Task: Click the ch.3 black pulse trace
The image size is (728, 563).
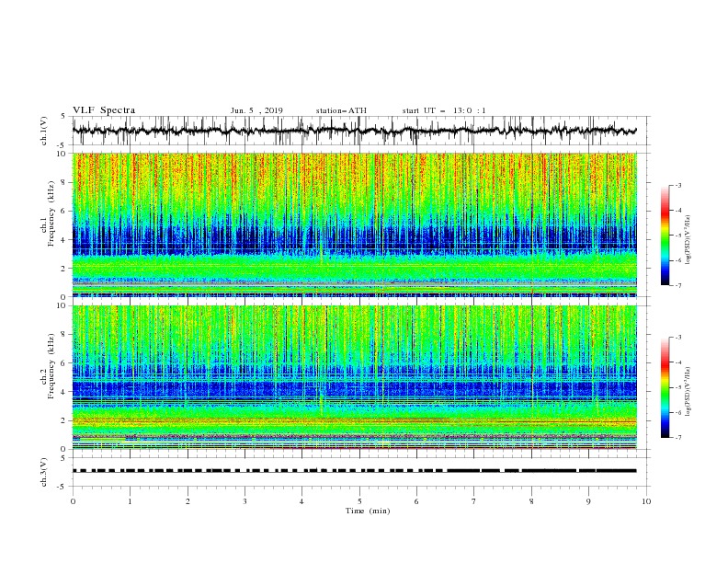Action: [x=354, y=471]
